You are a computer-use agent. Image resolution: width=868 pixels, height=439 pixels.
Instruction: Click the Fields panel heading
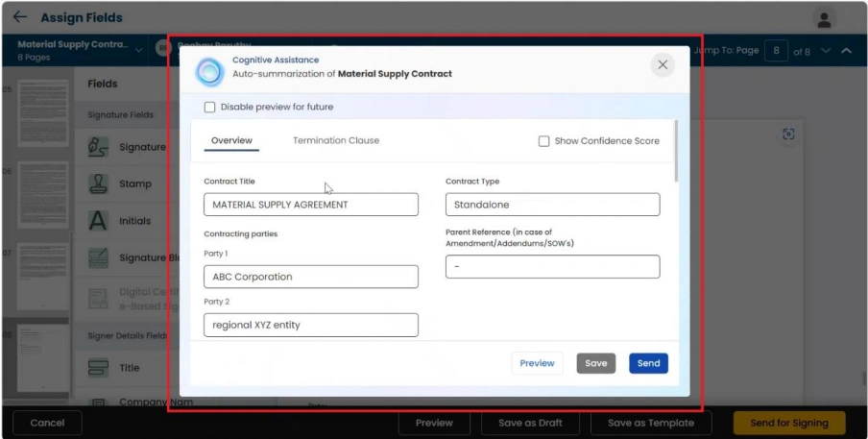103,85
